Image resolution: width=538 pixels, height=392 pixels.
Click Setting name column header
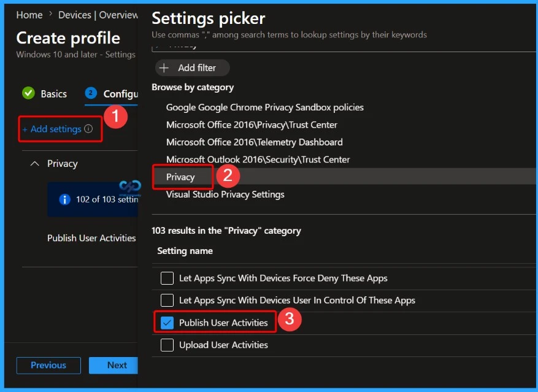pyautogui.click(x=185, y=251)
